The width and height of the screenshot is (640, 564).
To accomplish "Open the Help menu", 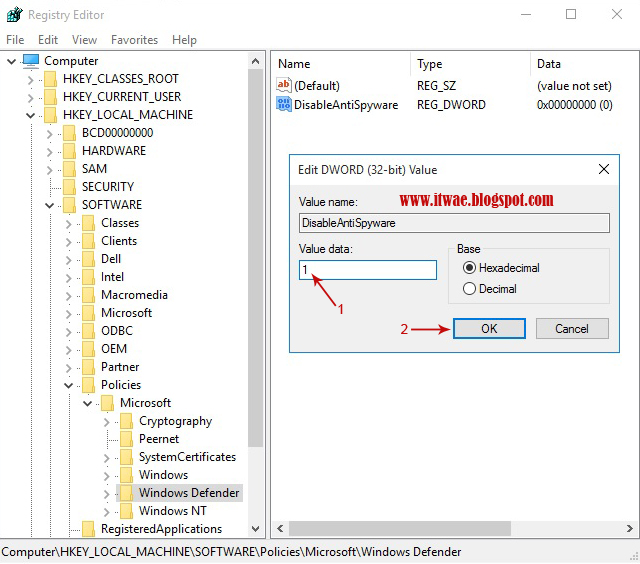I will 184,40.
